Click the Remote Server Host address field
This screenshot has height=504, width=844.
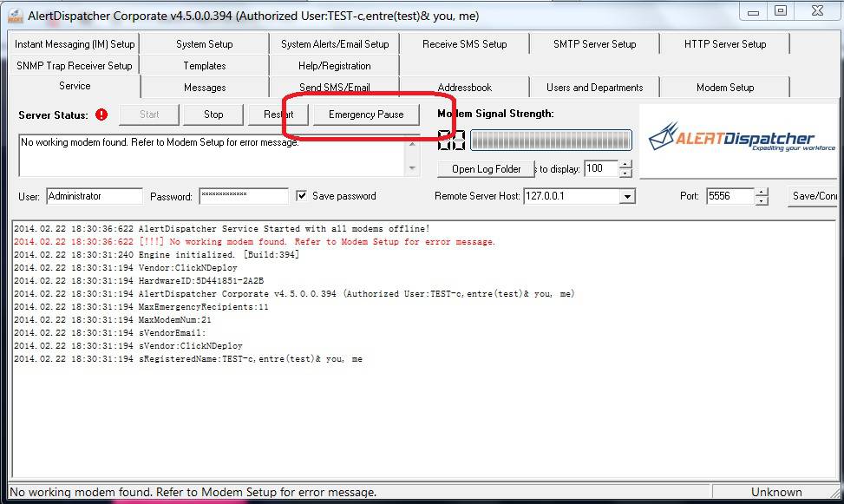pos(572,196)
